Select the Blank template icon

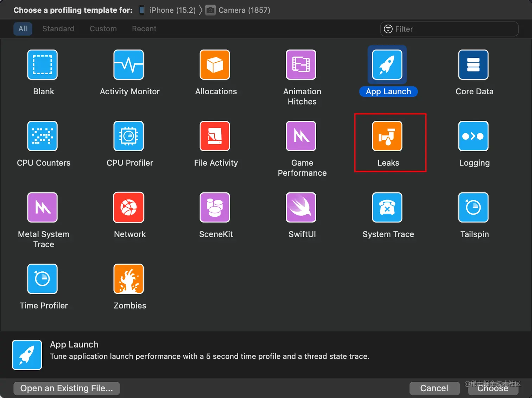click(x=43, y=65)
